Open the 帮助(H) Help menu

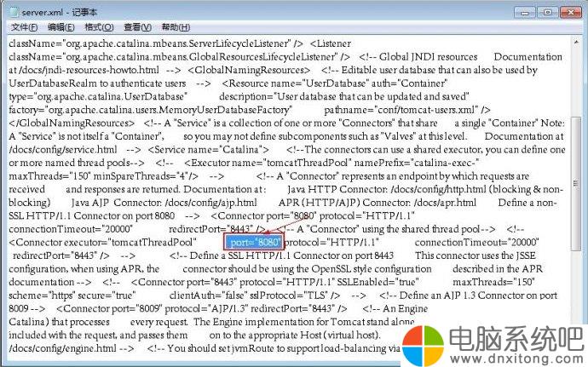point(176,27)
